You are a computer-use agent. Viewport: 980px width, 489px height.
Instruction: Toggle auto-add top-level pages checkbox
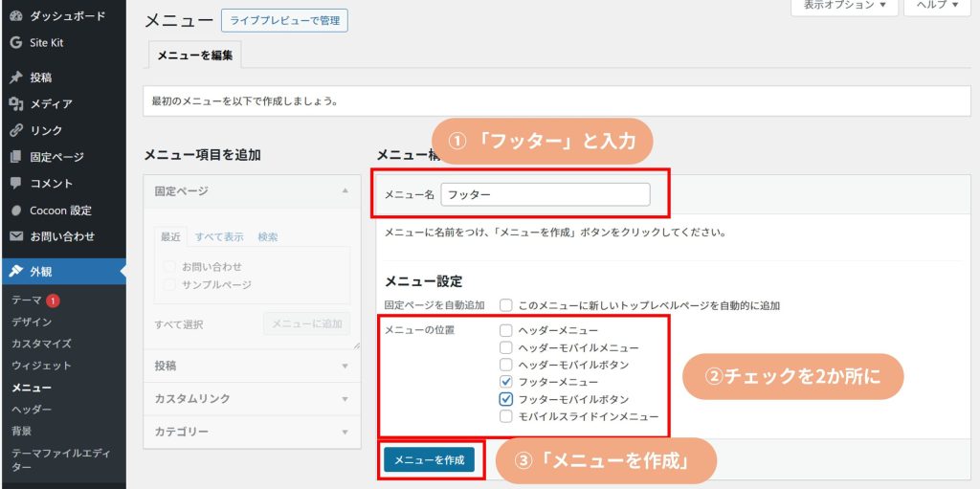[506, 305]
